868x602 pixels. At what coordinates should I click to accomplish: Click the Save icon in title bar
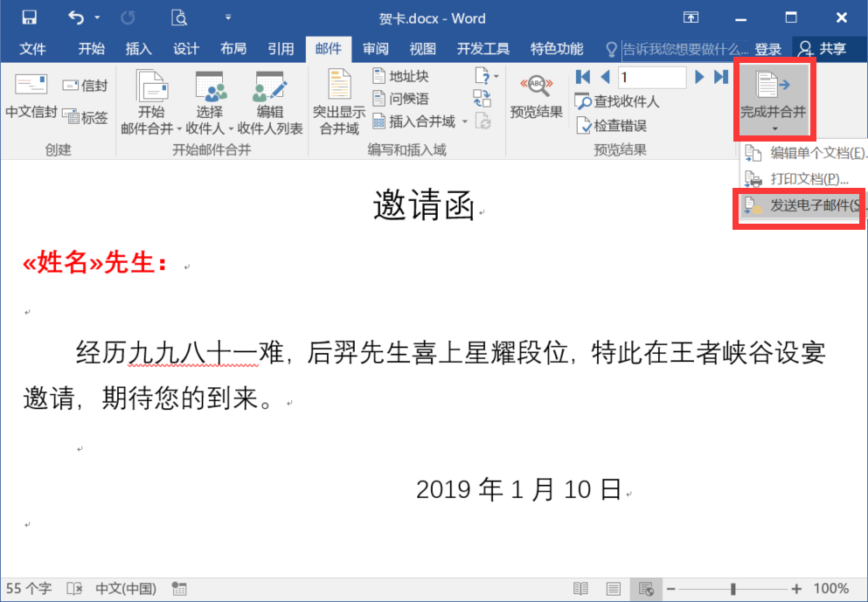[30, 17]
